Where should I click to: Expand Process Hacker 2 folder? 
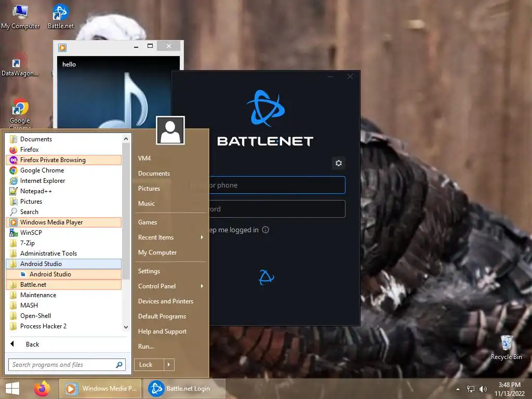point(64,326)
